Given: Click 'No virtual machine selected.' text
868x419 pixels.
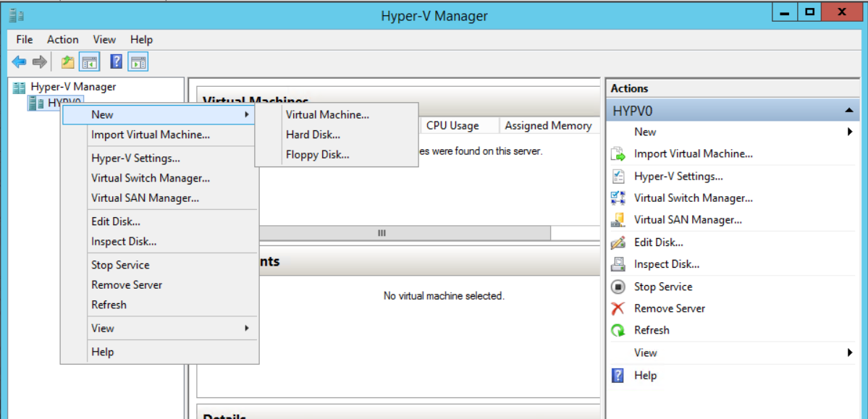Looking at the screenshot, I should click(444, 296).
